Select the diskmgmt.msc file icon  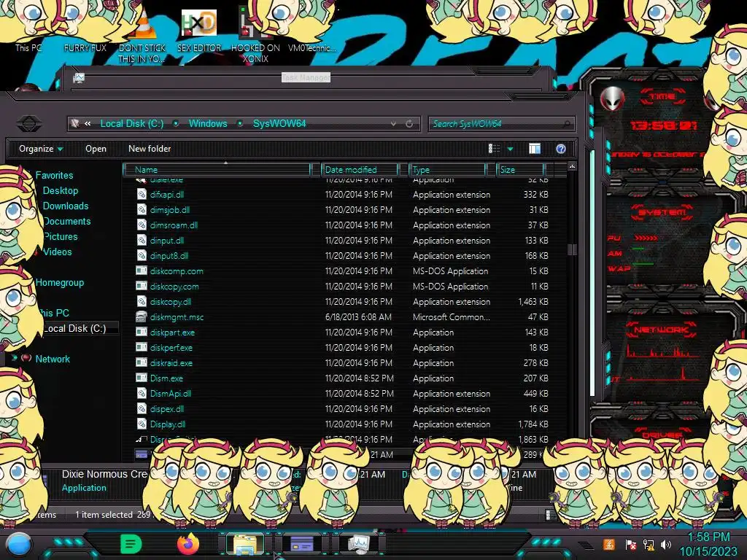pos(142,316)
